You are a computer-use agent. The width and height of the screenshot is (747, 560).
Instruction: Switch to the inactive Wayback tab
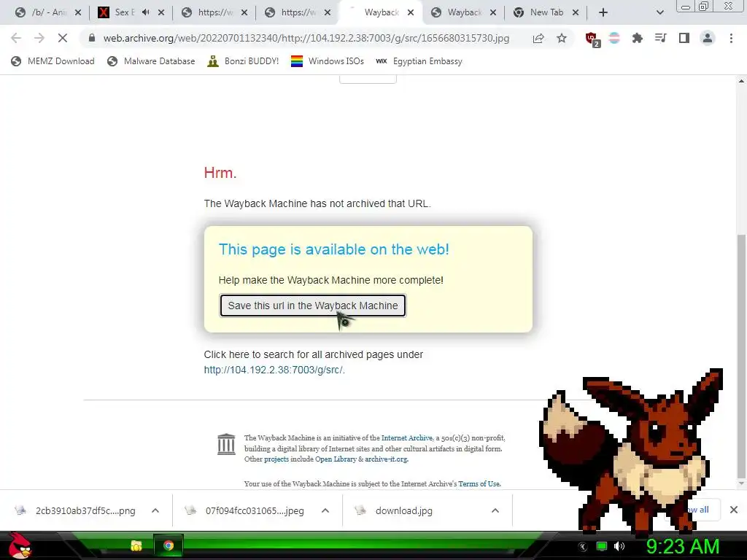point(464,12)
